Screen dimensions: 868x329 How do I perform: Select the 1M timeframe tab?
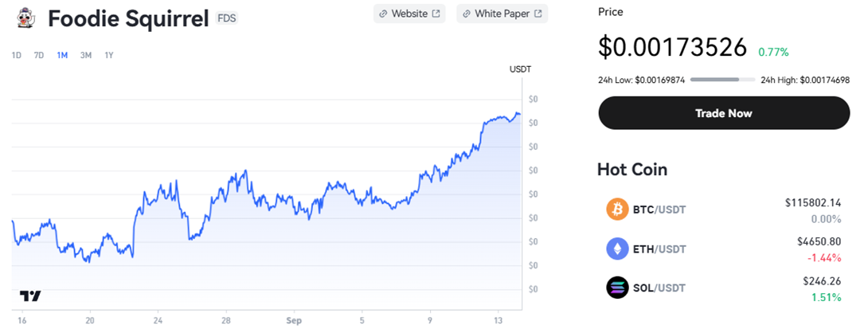[x=62, y=55]
